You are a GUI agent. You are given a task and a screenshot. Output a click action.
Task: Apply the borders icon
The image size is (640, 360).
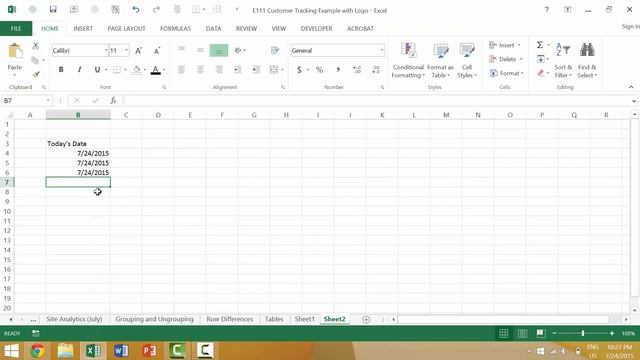click(117, 70)
